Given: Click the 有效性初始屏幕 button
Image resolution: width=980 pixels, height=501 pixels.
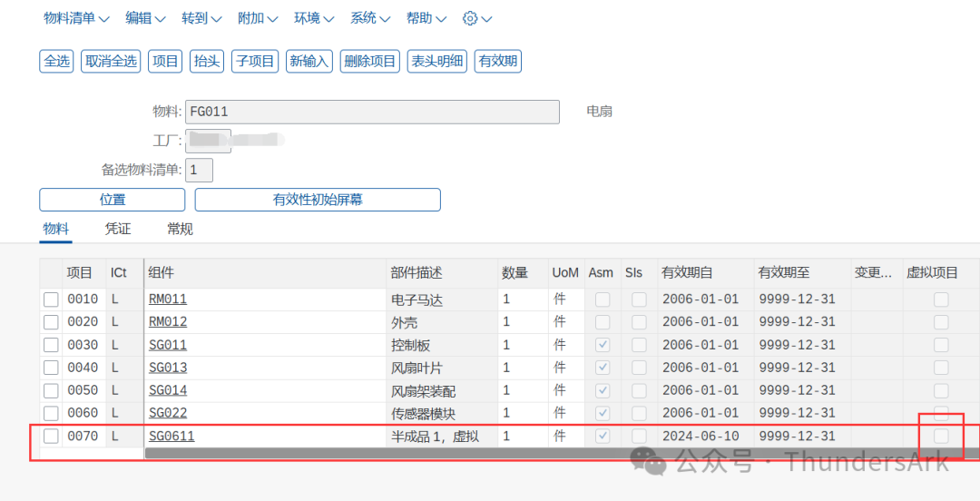Looking at the screenshot, I should (x=318, y=200).
